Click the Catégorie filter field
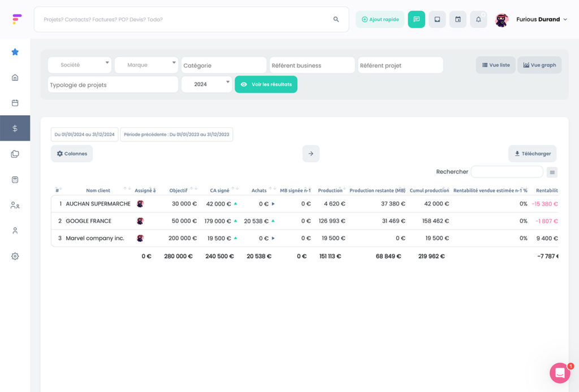This screenshot has width=579, height=392. pos(224,66)
